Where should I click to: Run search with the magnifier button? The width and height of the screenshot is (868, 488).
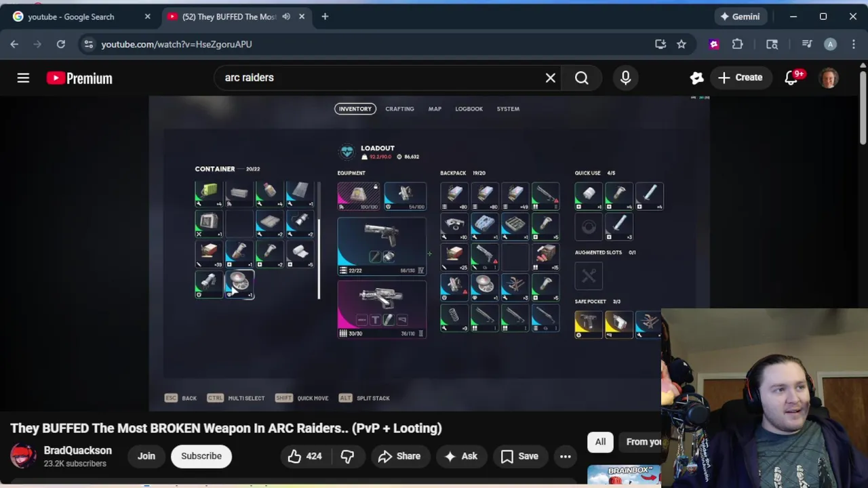click(x=582, y=78)
